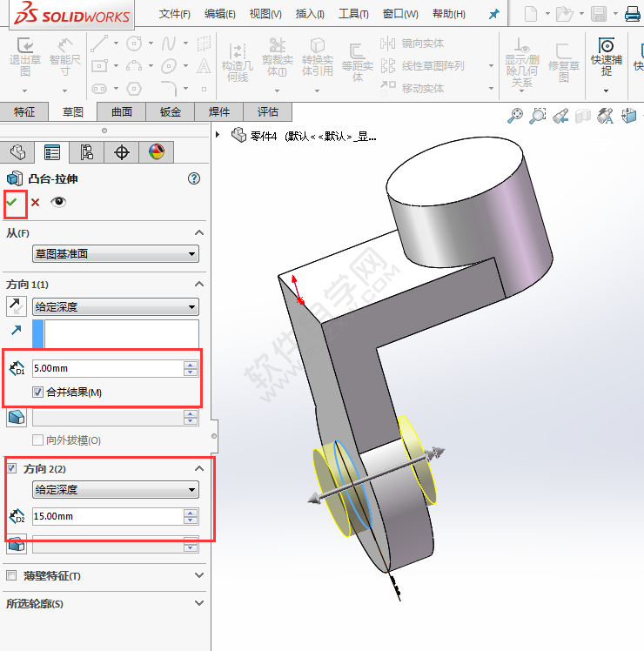The height and width of the screenshot is (651, 644).
Task: Click the Zoom to Area view icon
Action: [x=538, y=116]
